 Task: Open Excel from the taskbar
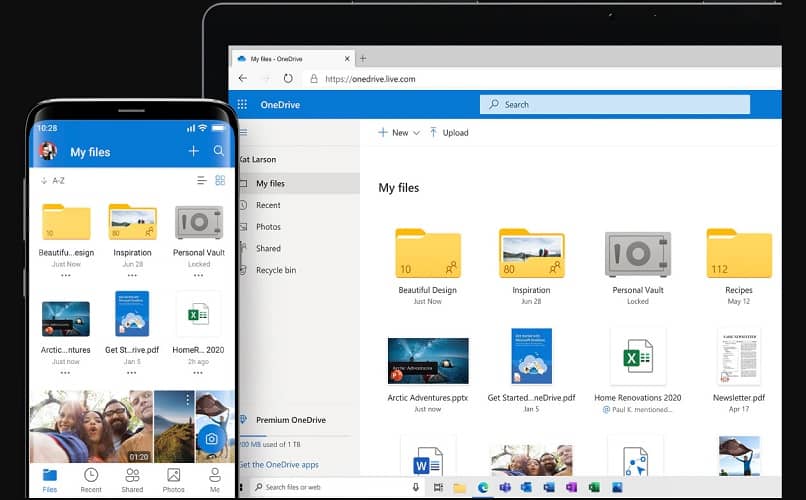tap(594, 487)
